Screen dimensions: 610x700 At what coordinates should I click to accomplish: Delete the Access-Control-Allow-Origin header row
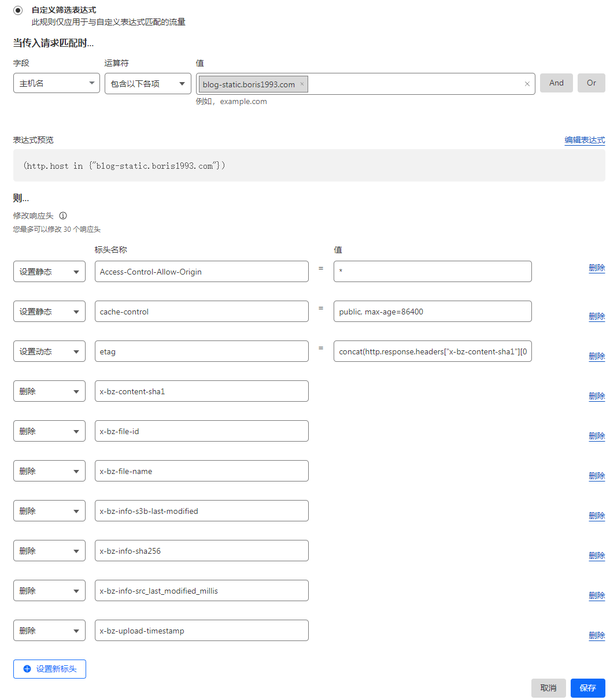[597, 268]
